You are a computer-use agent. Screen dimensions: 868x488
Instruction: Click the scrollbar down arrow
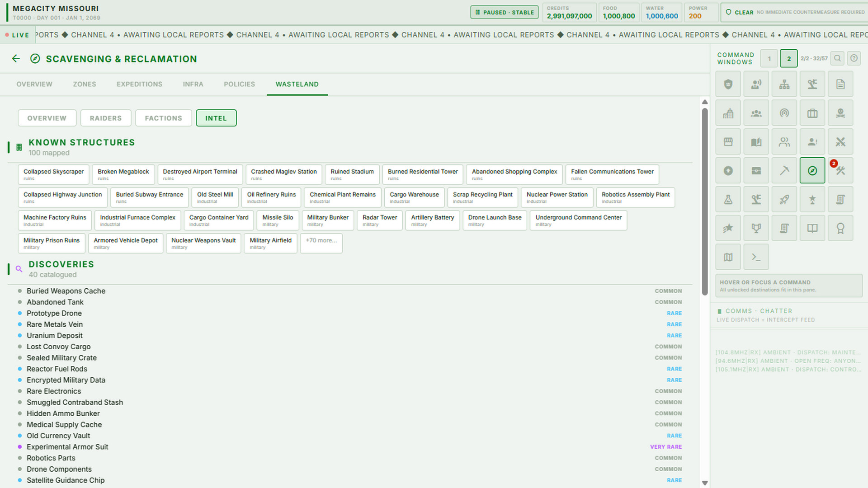pyautogui.click(x=705, y=483)
